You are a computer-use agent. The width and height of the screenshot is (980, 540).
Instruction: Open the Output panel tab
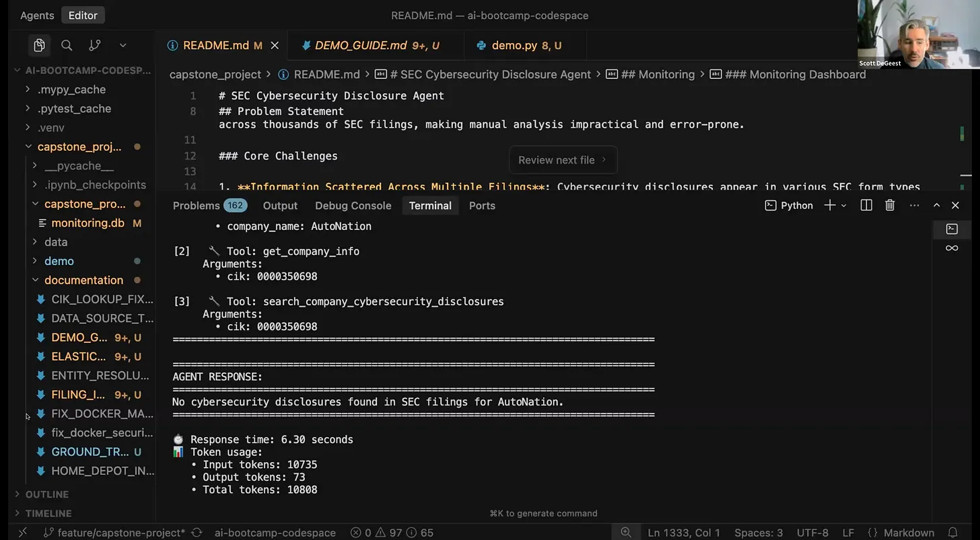click(280, 206)
